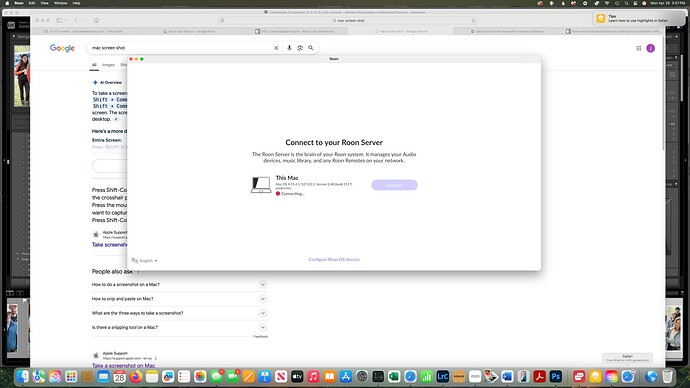
Task: Open Photoshop from the dock
Action: pyautogui.click(x=556, y=377)
